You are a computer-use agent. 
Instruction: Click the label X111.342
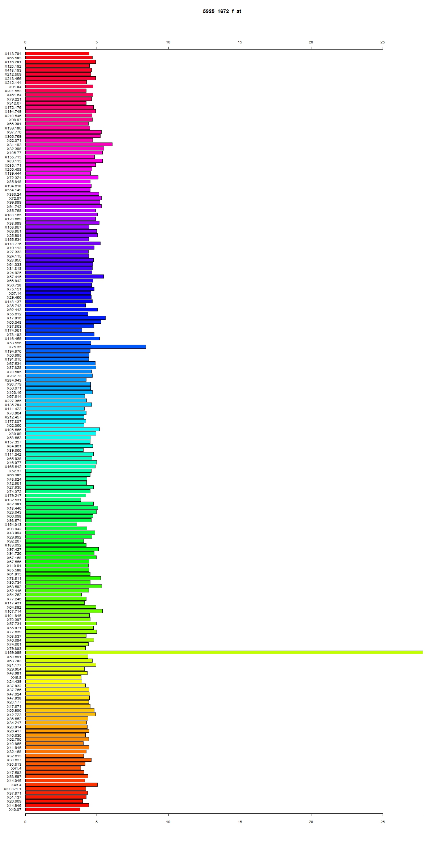click(13, 454)
